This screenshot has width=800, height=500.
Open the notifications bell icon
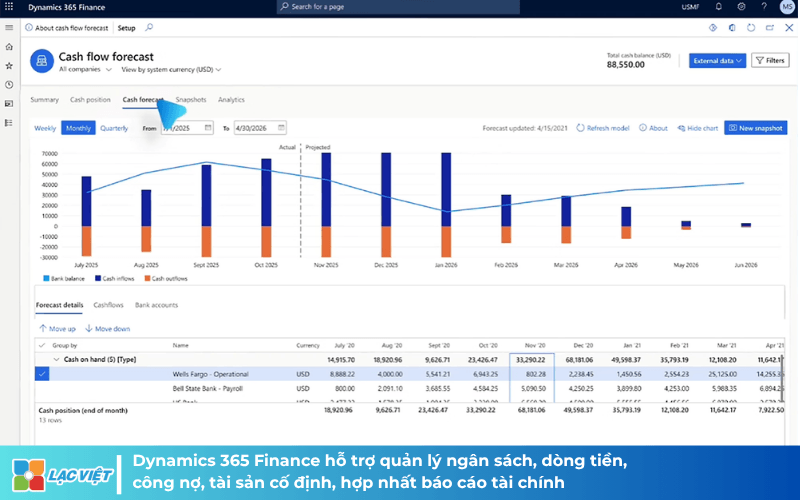click(718, 7)
